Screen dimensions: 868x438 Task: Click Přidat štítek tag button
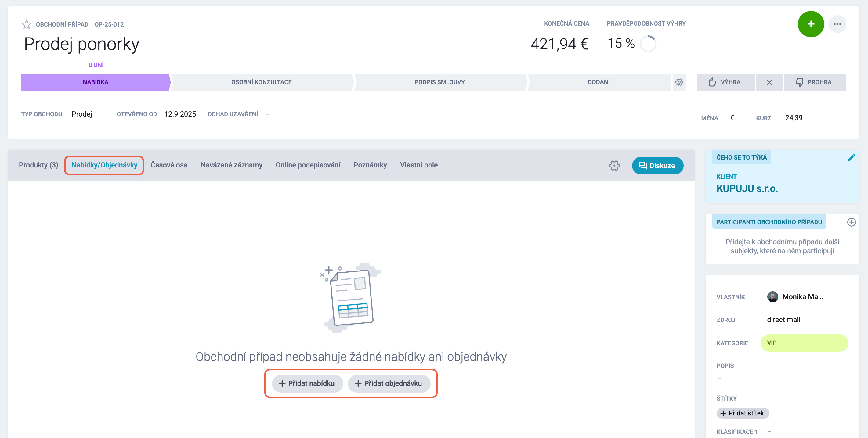(743, 413)
